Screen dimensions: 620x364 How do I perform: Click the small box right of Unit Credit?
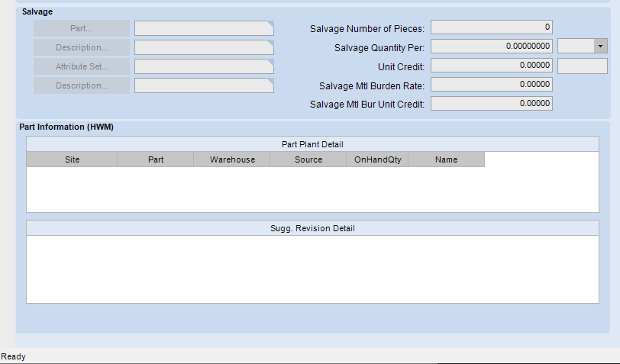pos(583,66)
